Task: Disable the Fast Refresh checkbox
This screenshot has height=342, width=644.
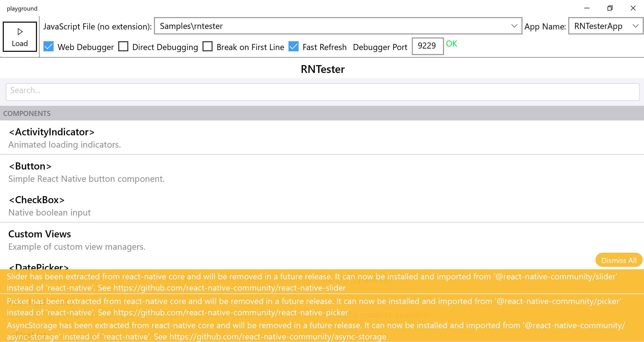Action: pos(294,47)
